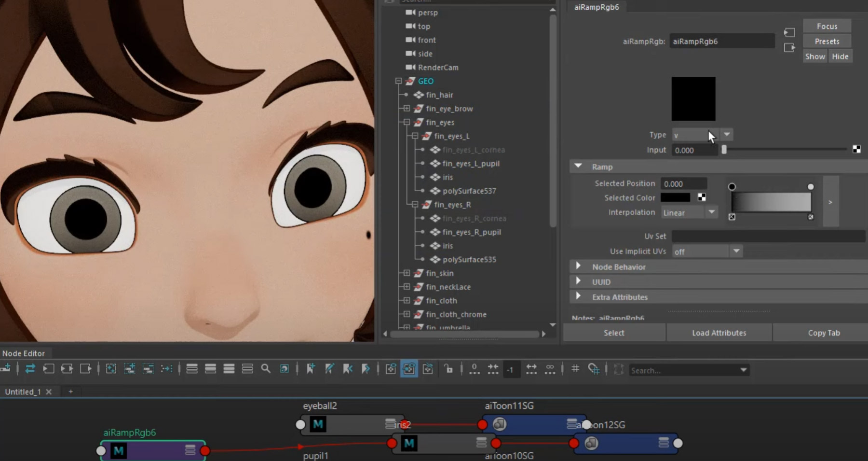Open the Selected Color swatch picker
The image size is (868, 461).
tap(675, 198)
